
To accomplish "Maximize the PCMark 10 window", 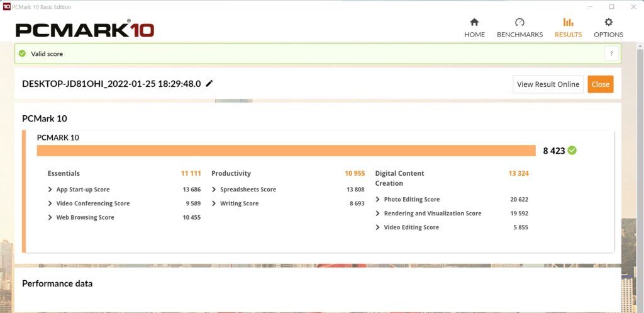I will pos(611,6).
